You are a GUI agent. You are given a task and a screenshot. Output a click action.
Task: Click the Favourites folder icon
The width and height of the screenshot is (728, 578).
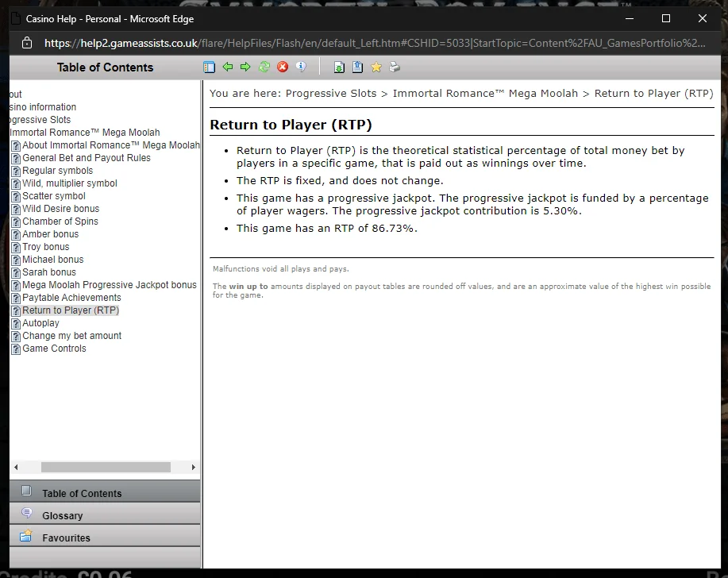coord(26,536)
